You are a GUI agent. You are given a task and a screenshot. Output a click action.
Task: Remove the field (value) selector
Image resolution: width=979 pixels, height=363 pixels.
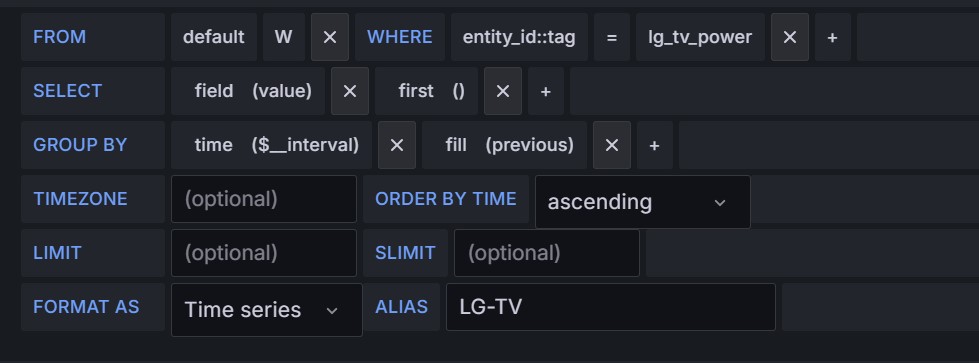(350, 91)
